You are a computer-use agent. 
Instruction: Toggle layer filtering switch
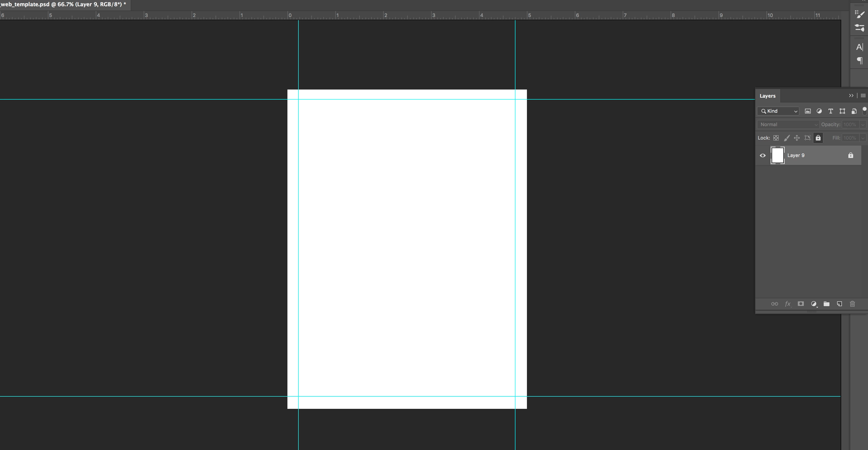[x=864, y=111]
